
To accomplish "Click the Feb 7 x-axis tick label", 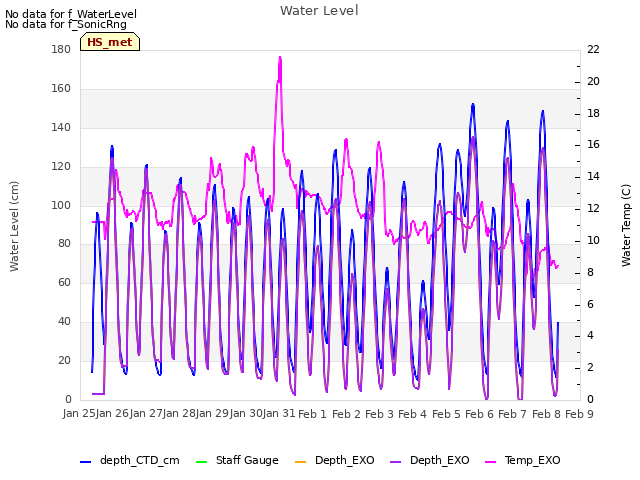I will pyautogui.click(x=513, y=414).
